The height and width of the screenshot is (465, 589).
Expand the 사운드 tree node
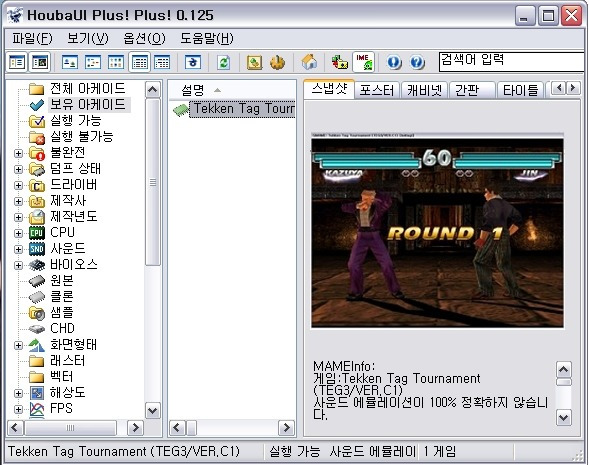(x=18, y=249)
